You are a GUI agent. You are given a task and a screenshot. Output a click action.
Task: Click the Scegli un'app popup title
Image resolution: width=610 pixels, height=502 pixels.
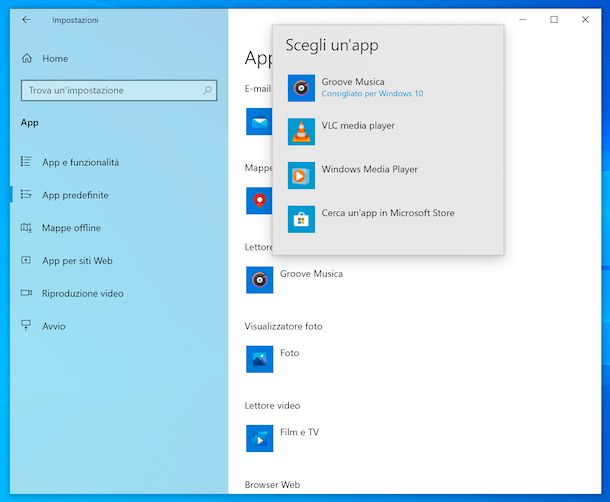point(332,45)
